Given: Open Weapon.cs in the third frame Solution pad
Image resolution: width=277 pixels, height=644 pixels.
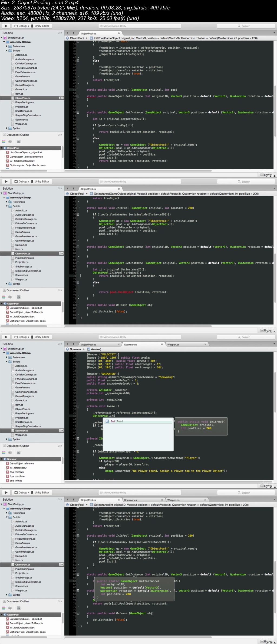Looking at the screenshot, I should click(21, 435).
